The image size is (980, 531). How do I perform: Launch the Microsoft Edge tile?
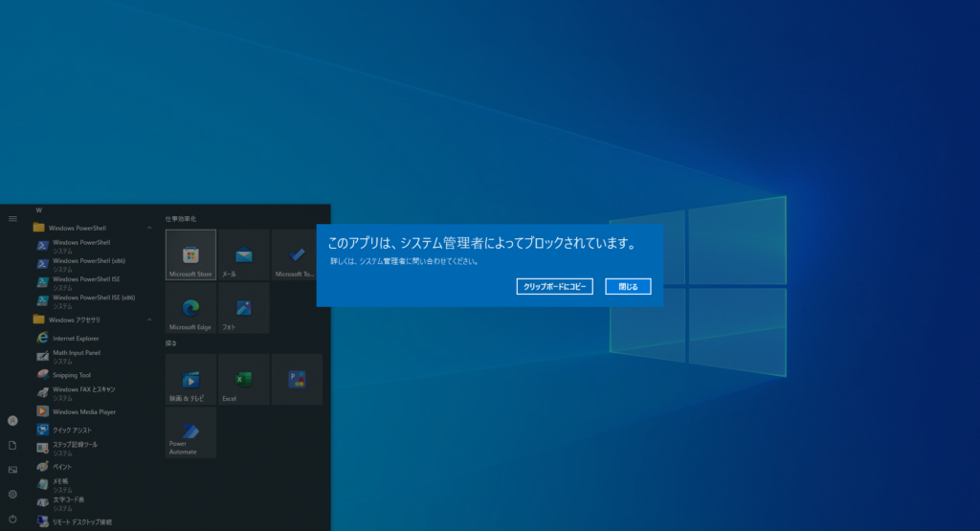(x=190, y=307)
